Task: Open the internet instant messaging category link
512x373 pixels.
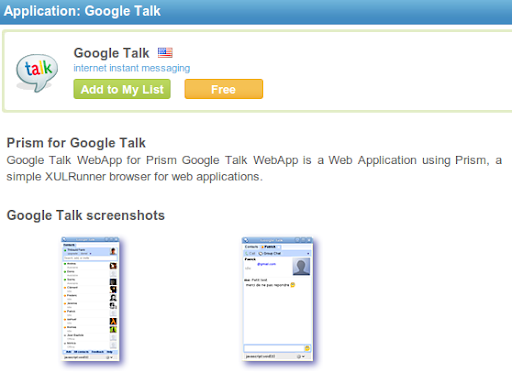Action: (132, 68)
